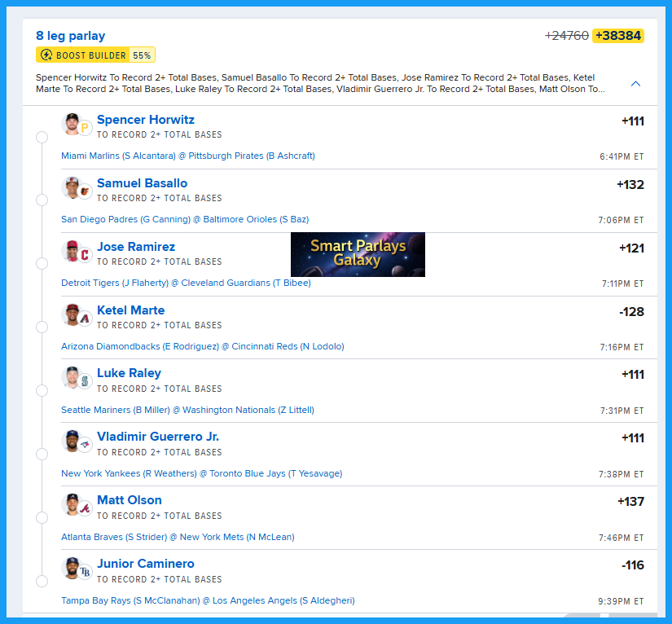Open Marlins @ Pirates game link

point(187,156)
